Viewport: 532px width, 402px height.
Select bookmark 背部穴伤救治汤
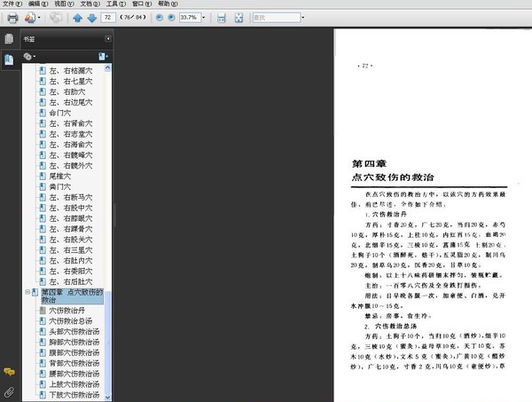point(74,363)
